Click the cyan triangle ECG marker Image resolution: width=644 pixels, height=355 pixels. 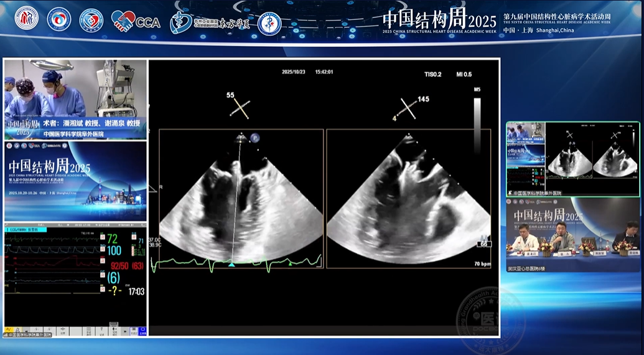click(231, 265)
